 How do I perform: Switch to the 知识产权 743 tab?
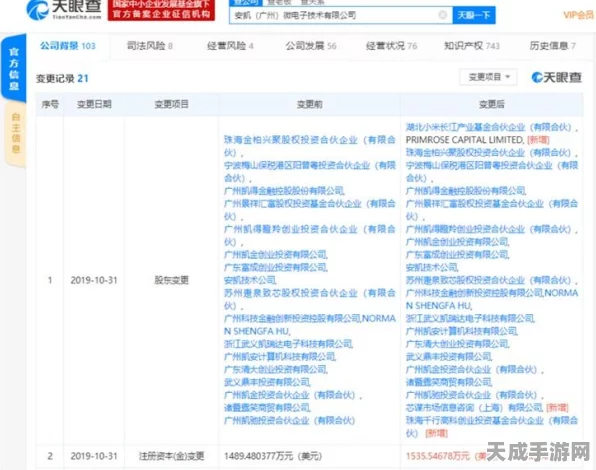(x=472, y=46)
